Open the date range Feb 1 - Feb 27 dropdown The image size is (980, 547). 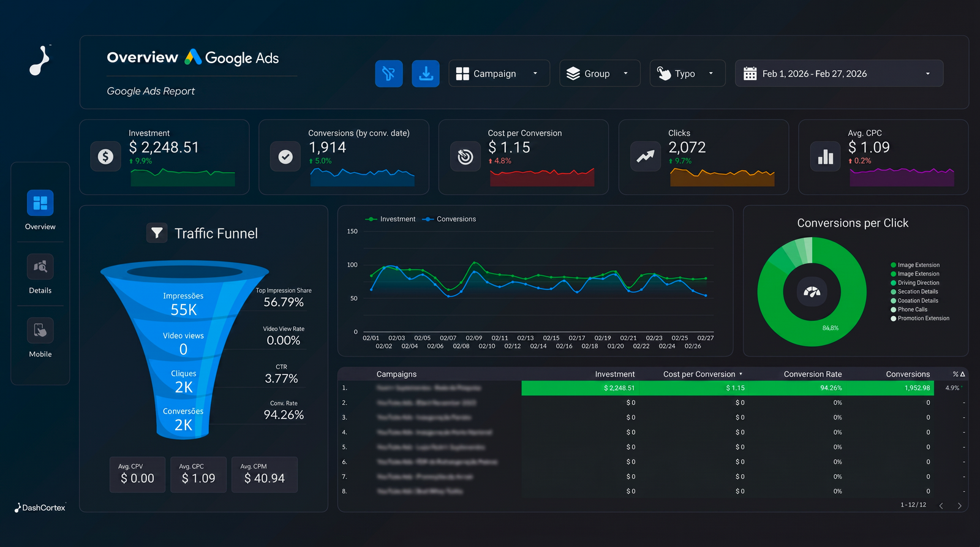839,74
